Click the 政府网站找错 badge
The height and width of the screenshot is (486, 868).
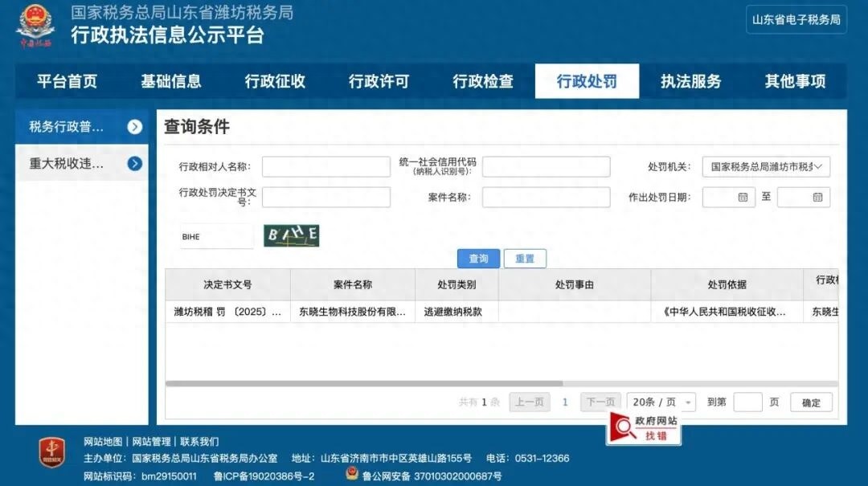644,428
